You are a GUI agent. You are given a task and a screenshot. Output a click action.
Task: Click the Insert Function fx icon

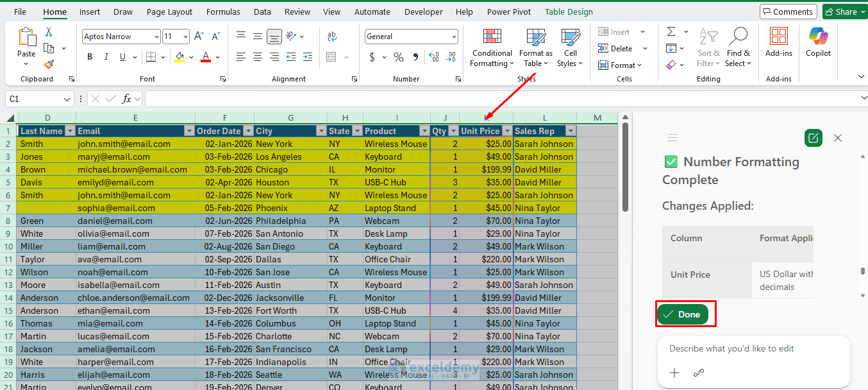[x=127, y=99]
